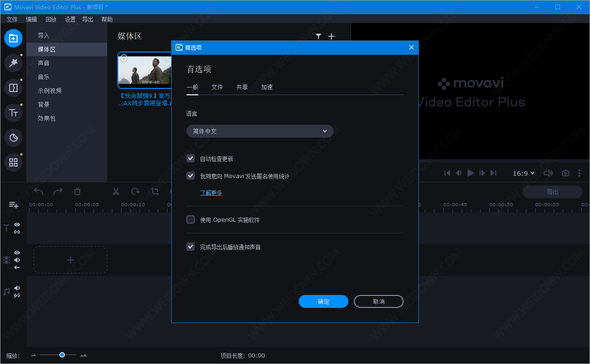
Task: Select 一般 tab in preferences
Action: [192, 87]
